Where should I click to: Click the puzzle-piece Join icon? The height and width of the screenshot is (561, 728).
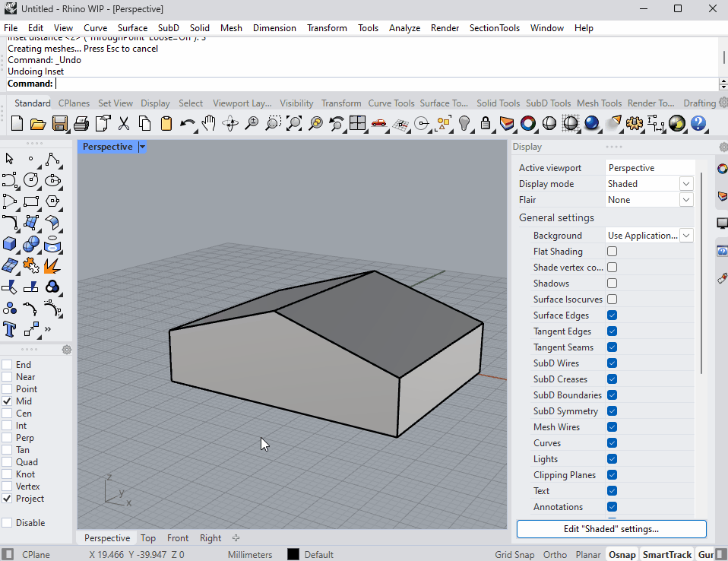(31, 265)
